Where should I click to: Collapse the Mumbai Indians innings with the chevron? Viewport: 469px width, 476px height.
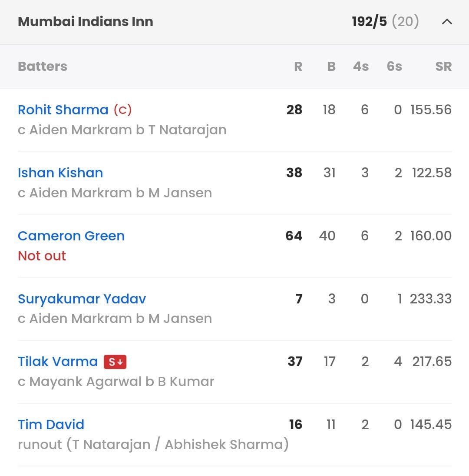click(447, 21)
